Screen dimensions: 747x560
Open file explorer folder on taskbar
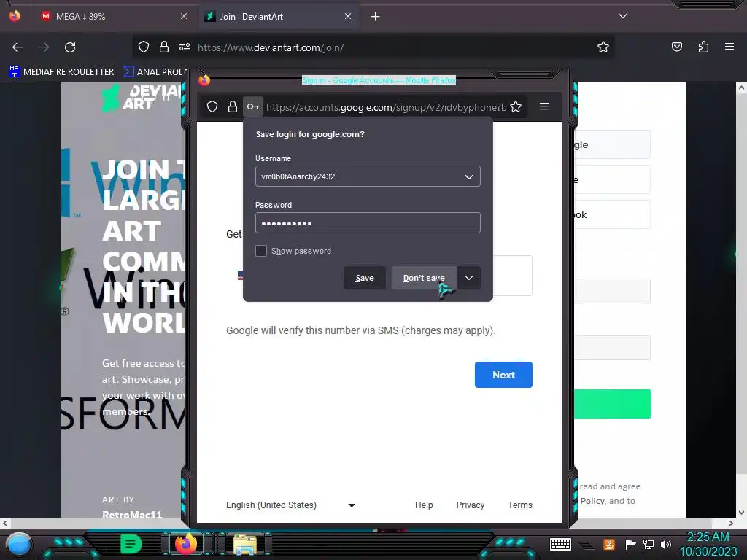(245, 544)
